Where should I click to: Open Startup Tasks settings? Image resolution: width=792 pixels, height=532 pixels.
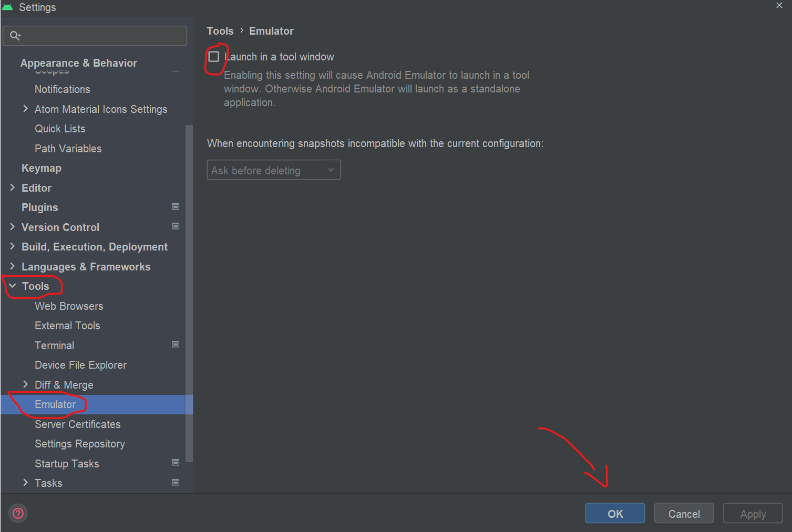(67, 464)
